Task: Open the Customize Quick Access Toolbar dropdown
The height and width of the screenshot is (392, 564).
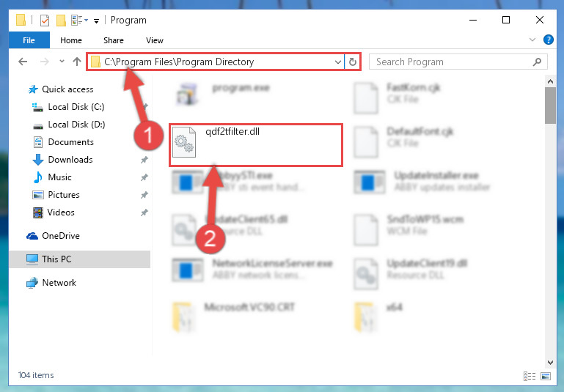Action: (x=96, y=21)
